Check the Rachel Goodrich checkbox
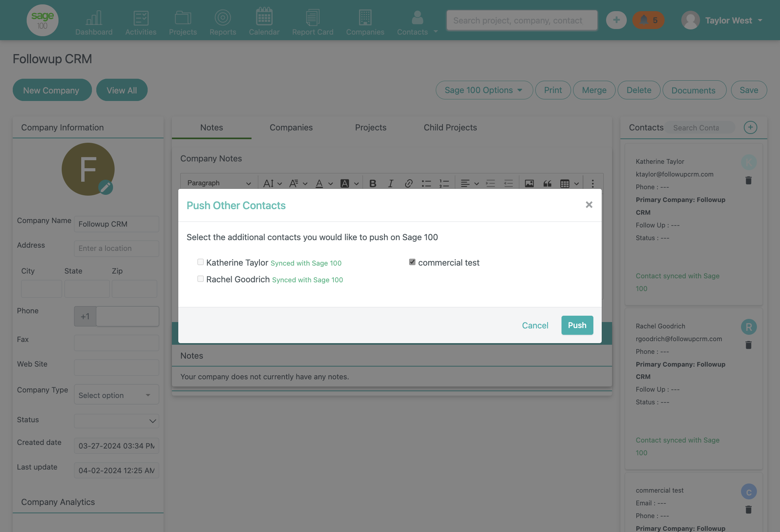The height and width of the screenshot is (532, 780). 201,279
